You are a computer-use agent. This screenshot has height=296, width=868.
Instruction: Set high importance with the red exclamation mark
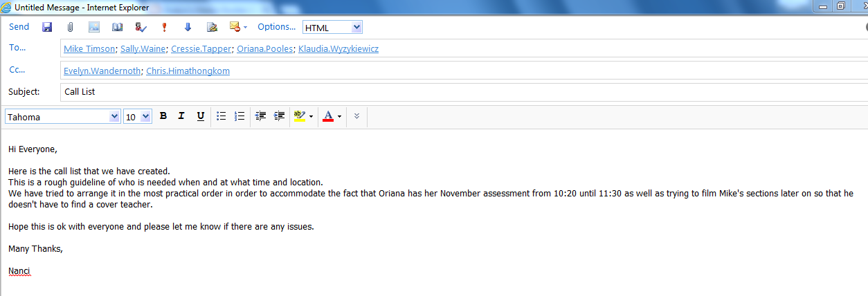164,27
